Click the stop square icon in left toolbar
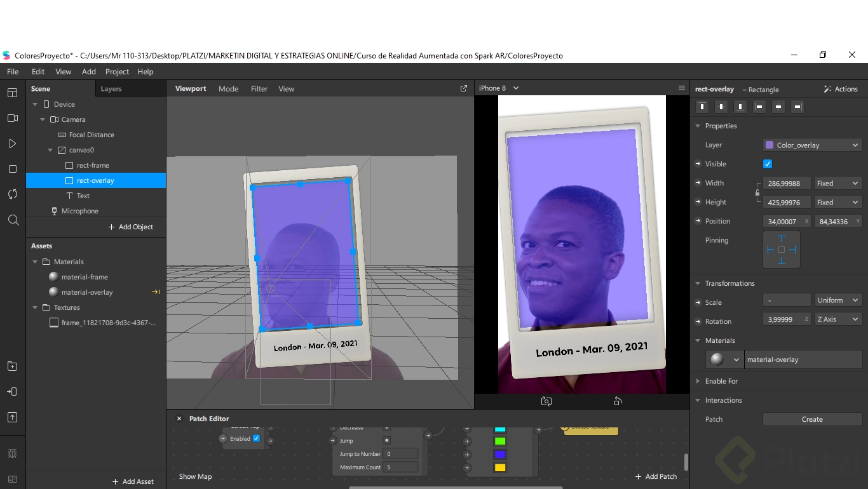 click(x=13, y=169)
